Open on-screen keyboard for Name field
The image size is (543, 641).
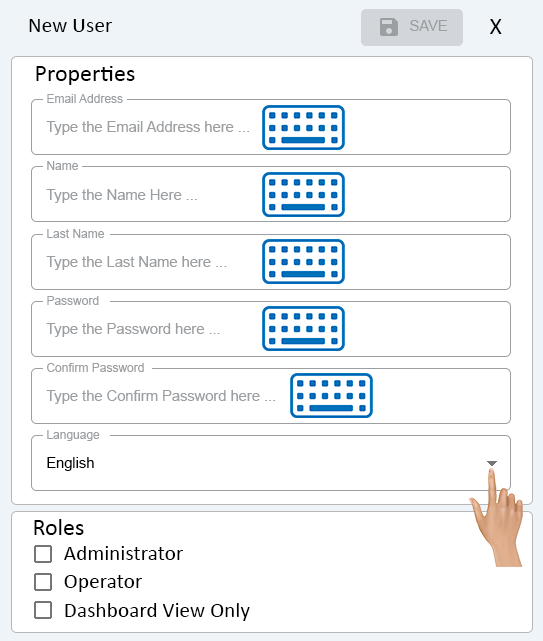click(x=303, y=195)
